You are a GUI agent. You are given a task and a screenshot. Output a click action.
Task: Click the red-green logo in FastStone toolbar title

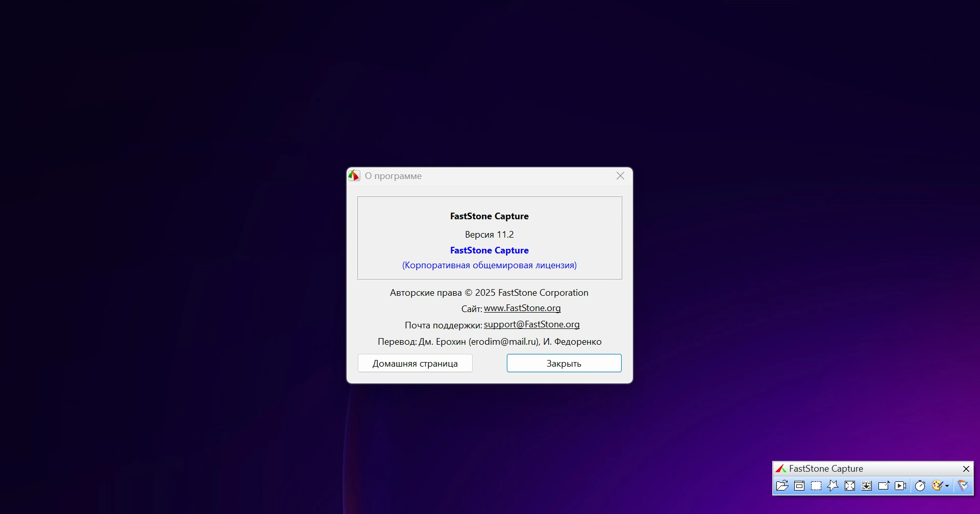coord(780,469)
